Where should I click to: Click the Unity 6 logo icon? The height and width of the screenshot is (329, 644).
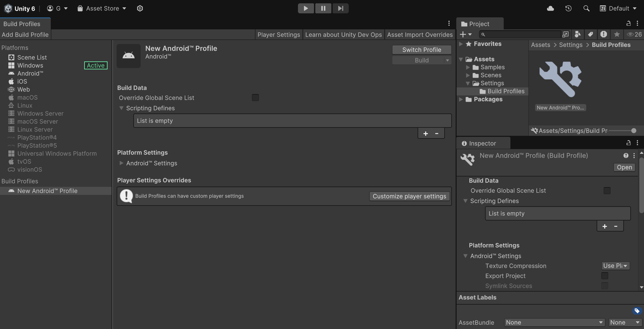[8, 8]
